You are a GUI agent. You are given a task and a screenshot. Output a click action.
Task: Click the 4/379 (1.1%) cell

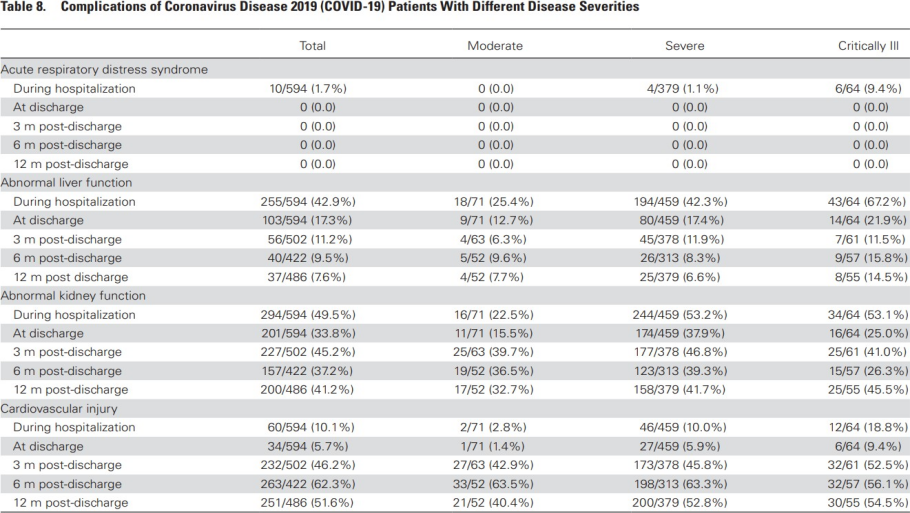click(x=683, y=89)
